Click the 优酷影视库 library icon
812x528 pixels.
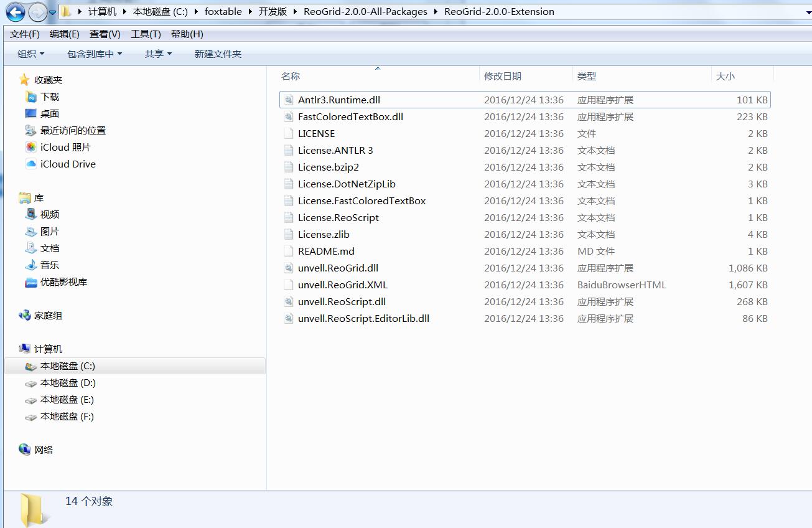31,281
